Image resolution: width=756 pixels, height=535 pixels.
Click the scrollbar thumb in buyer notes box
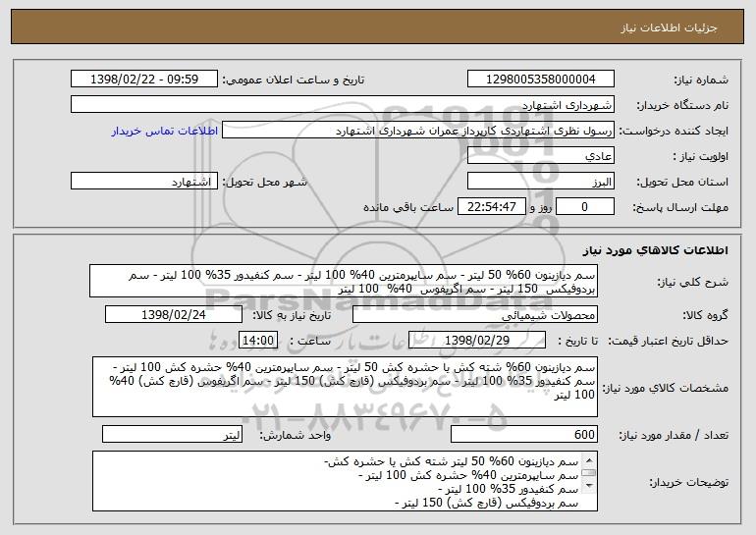point(589,473)
